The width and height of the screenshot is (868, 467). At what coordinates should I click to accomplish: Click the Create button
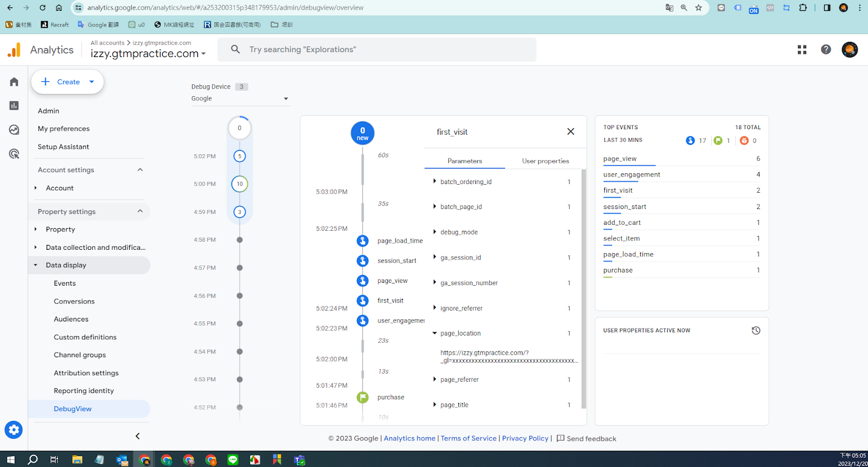click(x=67, y=82)
